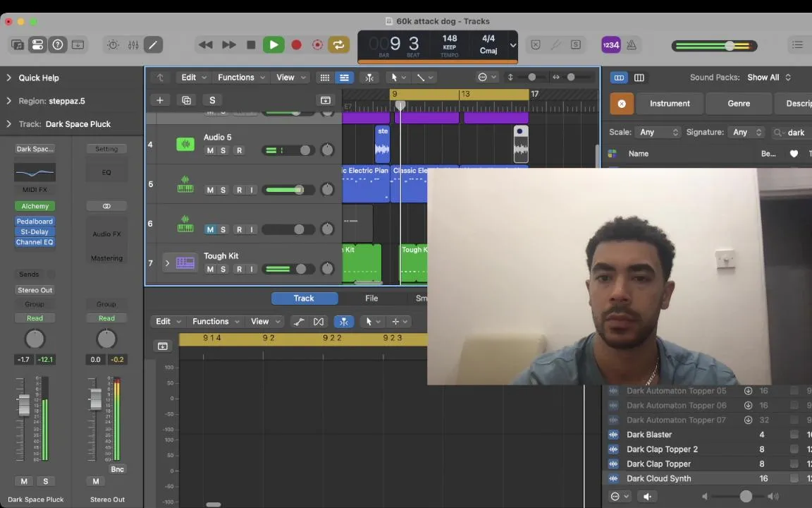Click the Genre filter button
This screenshot has height=508, width=812.
pyautogui.click(x=739, y=104)
